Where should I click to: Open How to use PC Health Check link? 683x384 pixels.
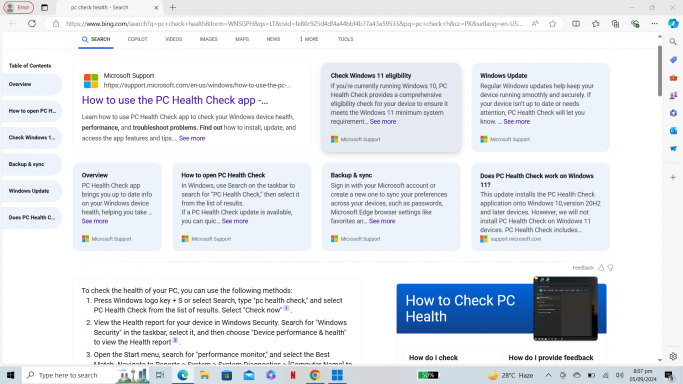click(x=175, y=100)
